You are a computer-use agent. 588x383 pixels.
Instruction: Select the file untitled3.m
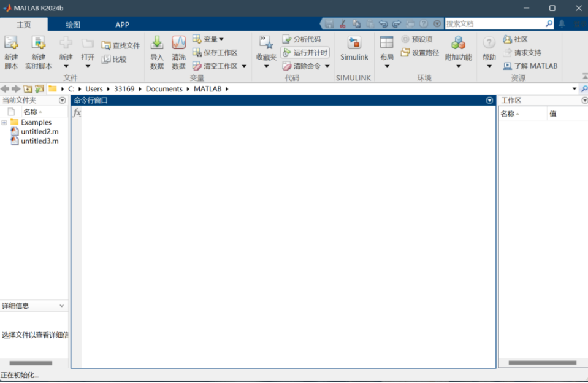tap(39, 141)
